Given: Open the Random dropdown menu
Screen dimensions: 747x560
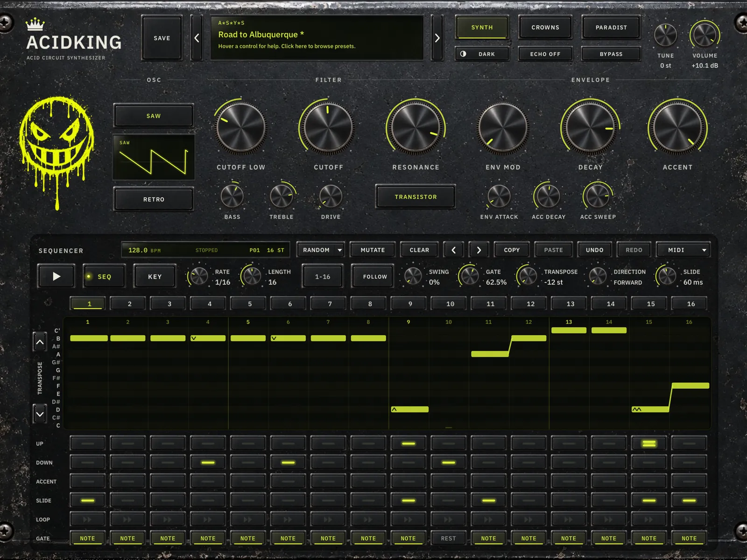Looking at the screenshot, I should tap(322, 250).
